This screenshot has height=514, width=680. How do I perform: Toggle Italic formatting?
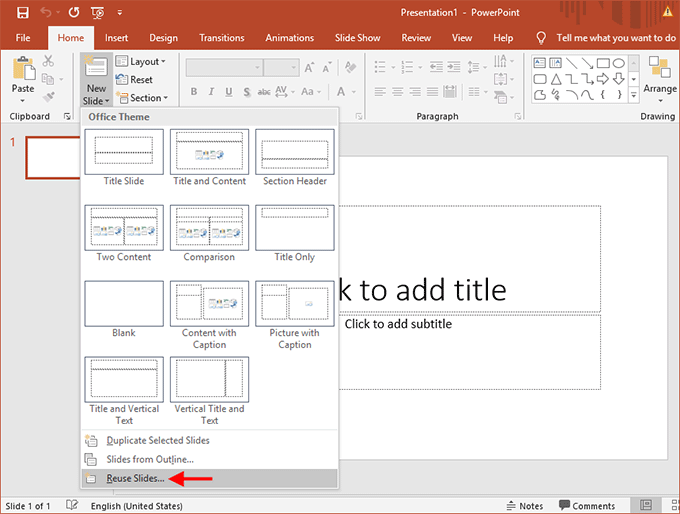pos(211,92)
